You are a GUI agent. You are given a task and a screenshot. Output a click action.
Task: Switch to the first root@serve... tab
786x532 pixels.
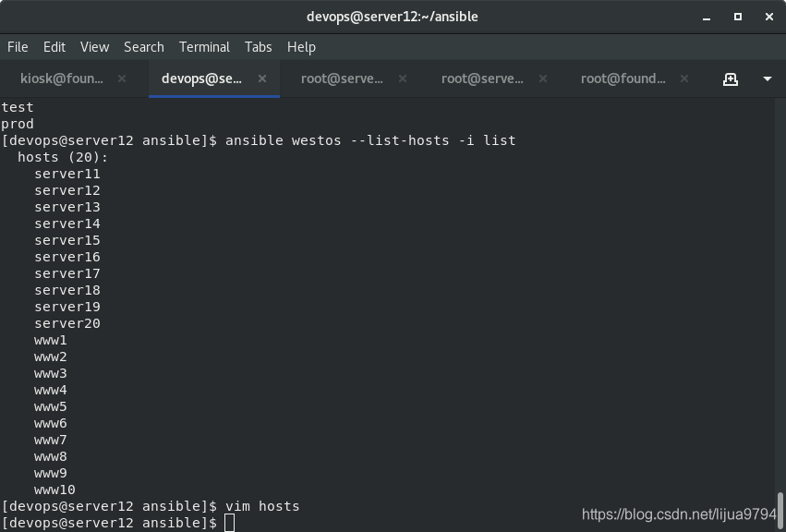click(342, 79)
